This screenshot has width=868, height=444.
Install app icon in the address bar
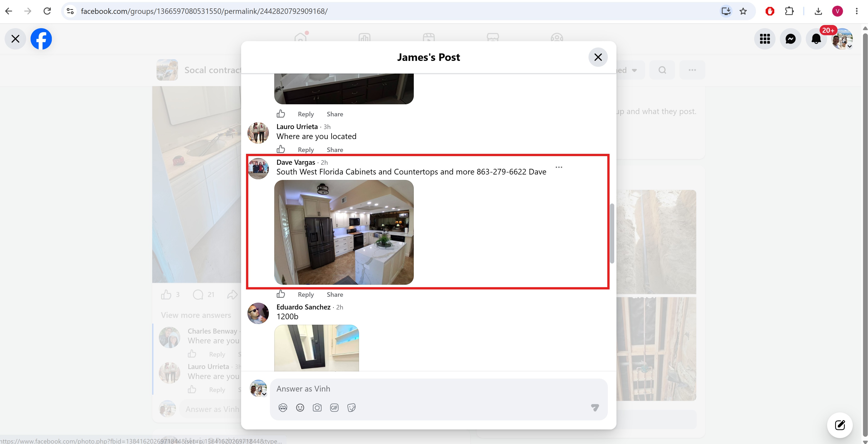click(x=726, y=11)
